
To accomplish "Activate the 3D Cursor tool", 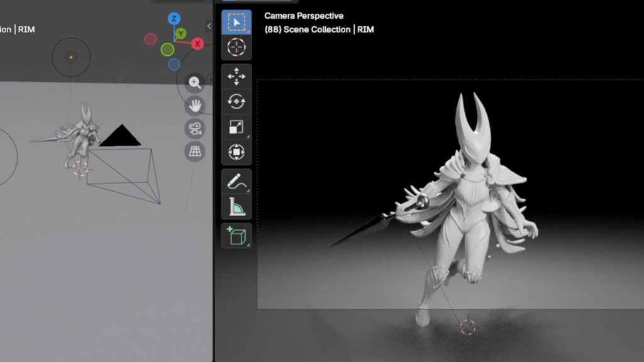I will (236, 47).
